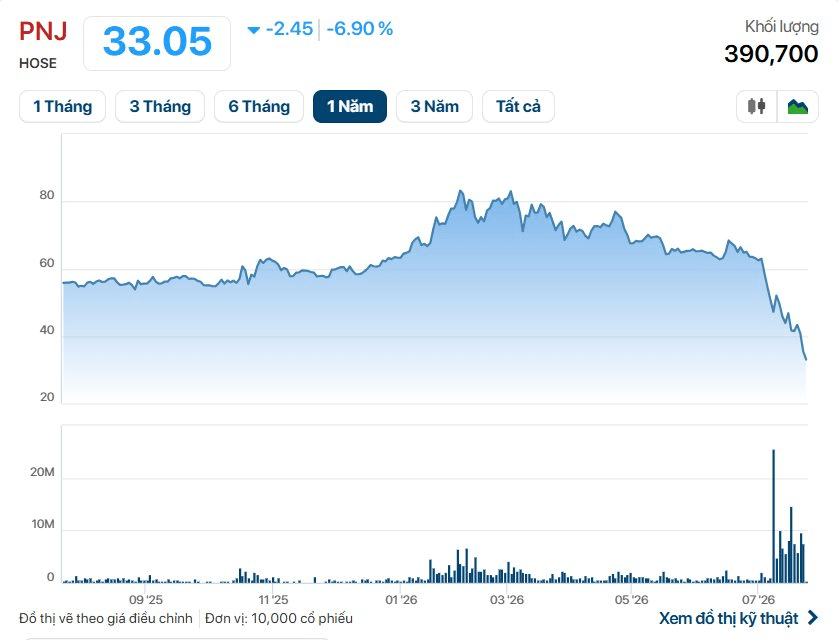
Task: Click the -6.90 % change percentage
Action: (x=360, y=29)
